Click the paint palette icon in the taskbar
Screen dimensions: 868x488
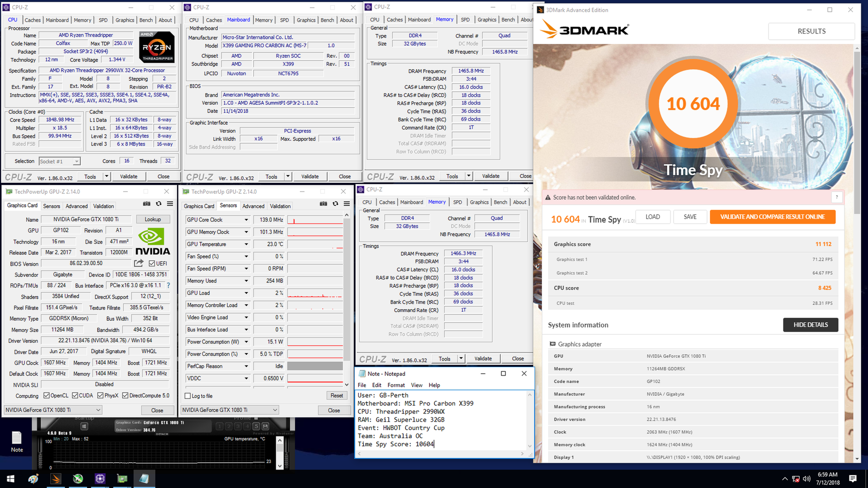[x=33, y=479]
